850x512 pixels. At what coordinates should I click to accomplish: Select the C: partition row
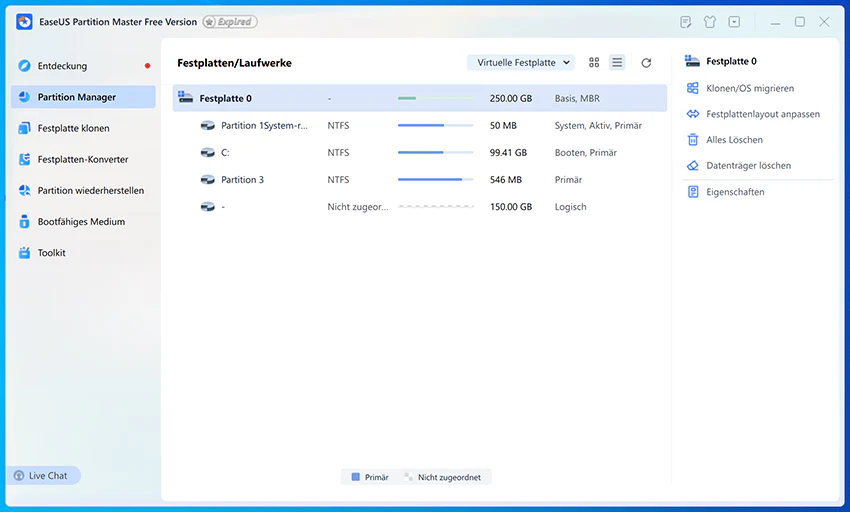coord(420,152)
